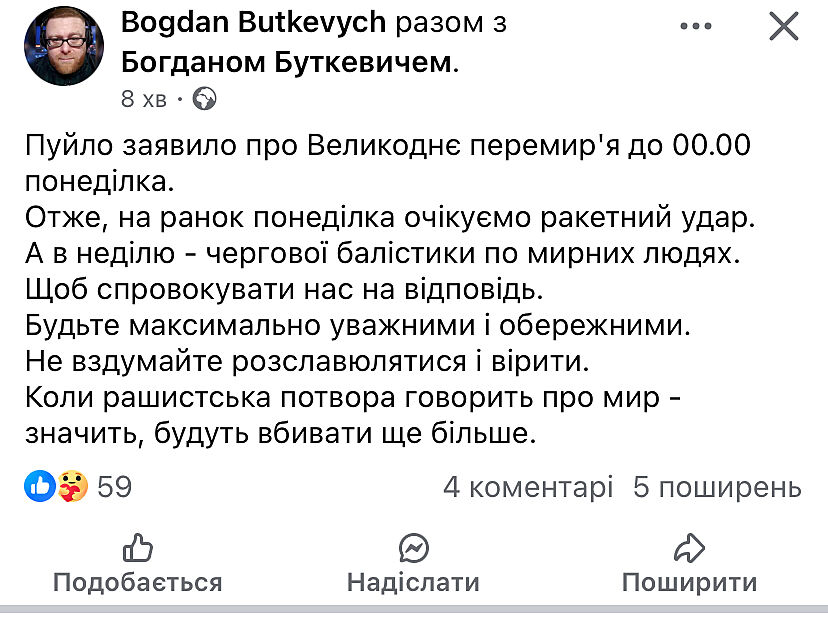Open the tagged profile Богданом Буткевичем
This screenshot has width=828, height=628.
click(x=288, y=62)
